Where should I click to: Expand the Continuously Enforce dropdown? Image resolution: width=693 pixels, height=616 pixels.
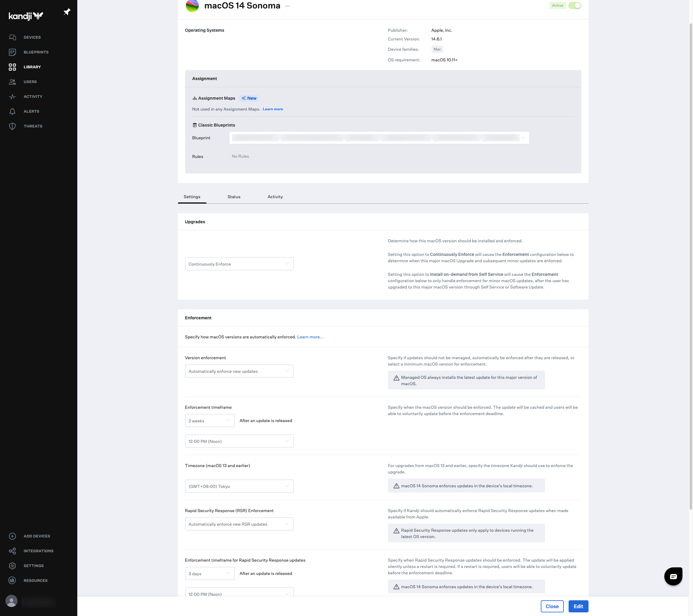(239, 264)
